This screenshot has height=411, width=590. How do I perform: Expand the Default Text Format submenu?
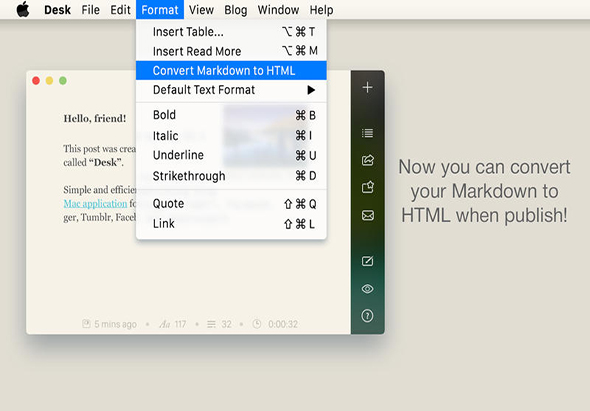(x=231, y=90)
